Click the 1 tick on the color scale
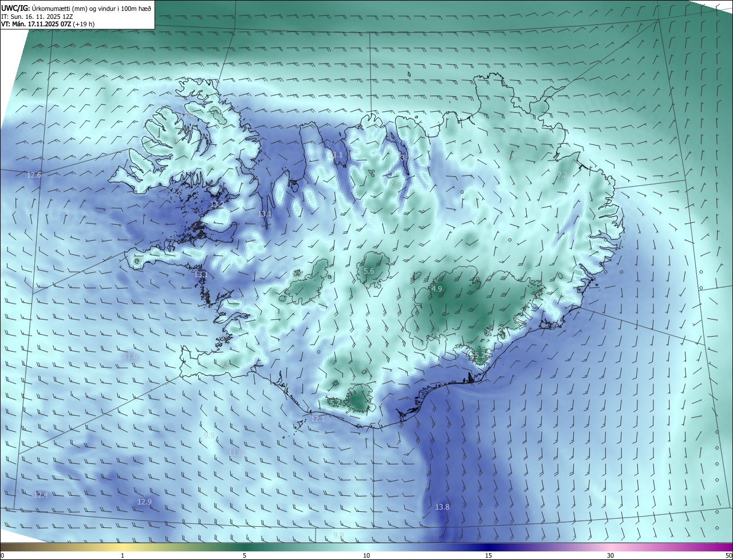 pos(123,555)
